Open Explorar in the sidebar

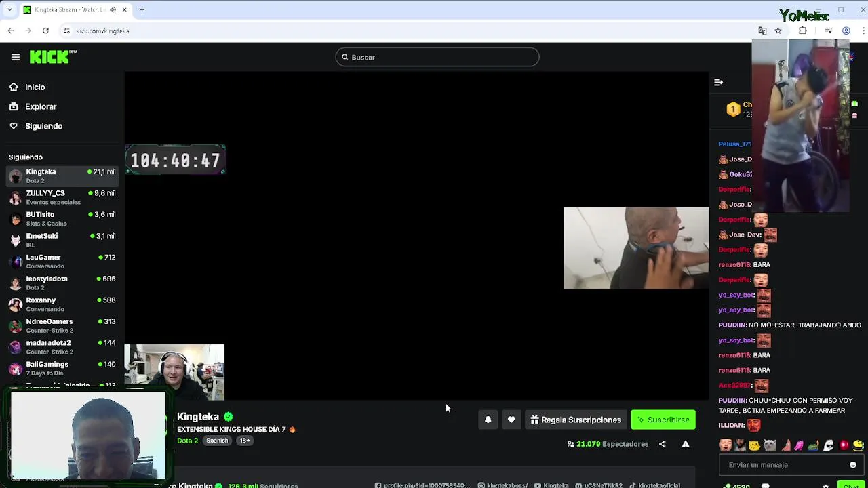33,106
